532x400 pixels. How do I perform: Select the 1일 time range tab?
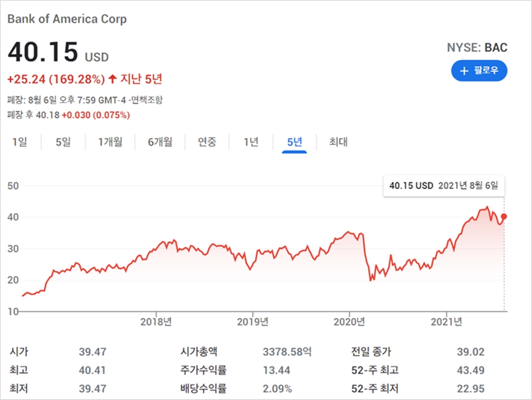click(20, 142)
